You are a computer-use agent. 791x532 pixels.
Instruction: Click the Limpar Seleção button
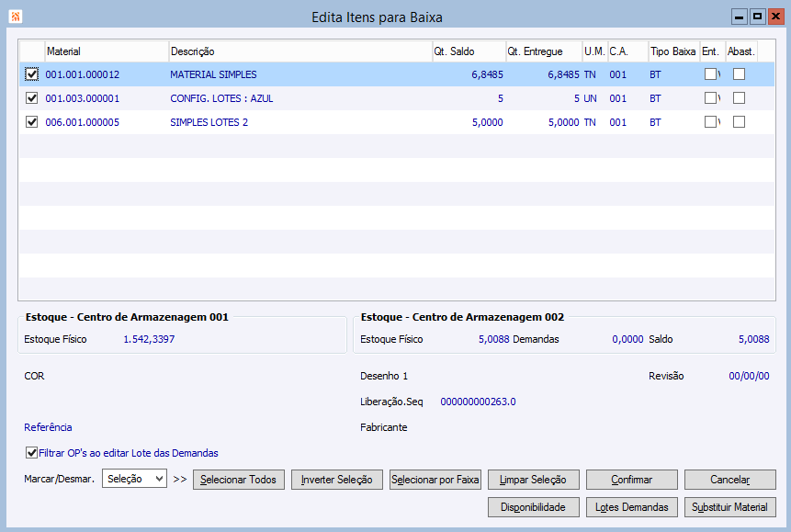point(533,480)
